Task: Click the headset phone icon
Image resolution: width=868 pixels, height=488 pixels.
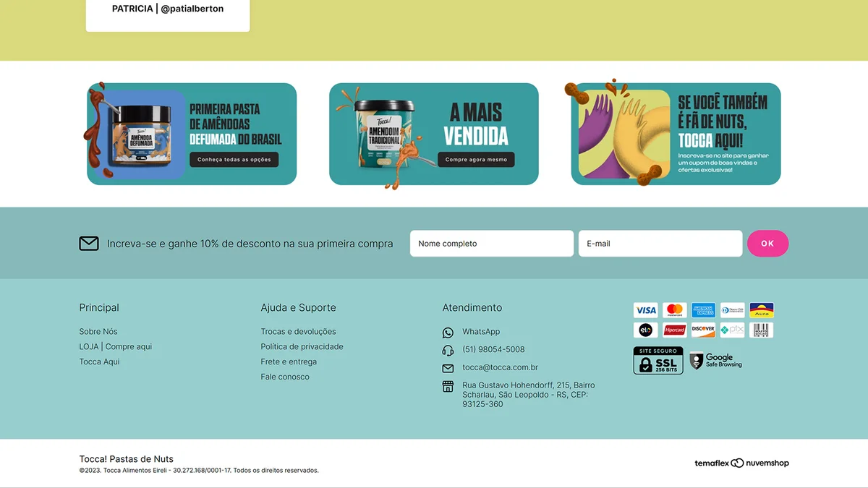Action: 448,351
